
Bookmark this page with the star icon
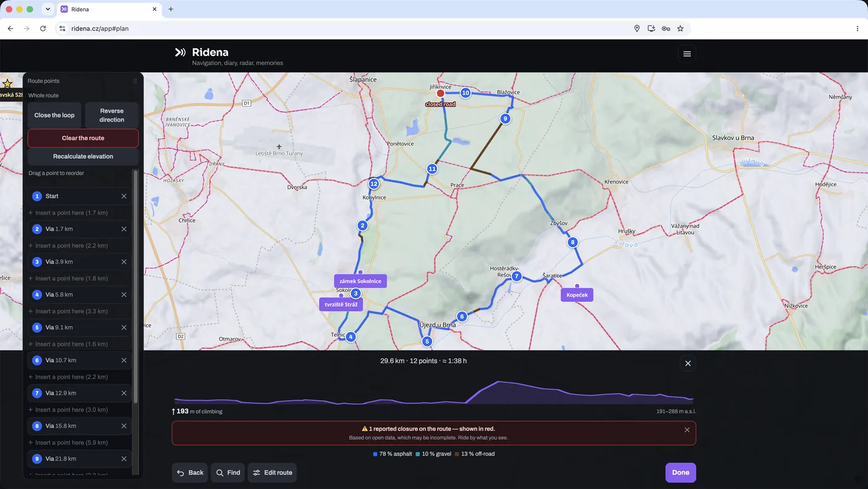click(x=680, y=29)
